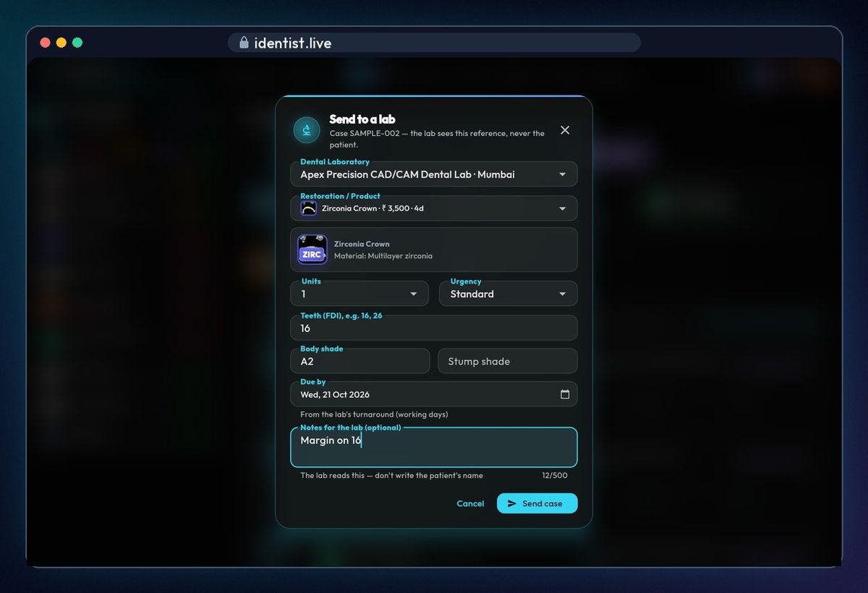
Task: Select the Stump shade input field
Action: coord(508,361)
